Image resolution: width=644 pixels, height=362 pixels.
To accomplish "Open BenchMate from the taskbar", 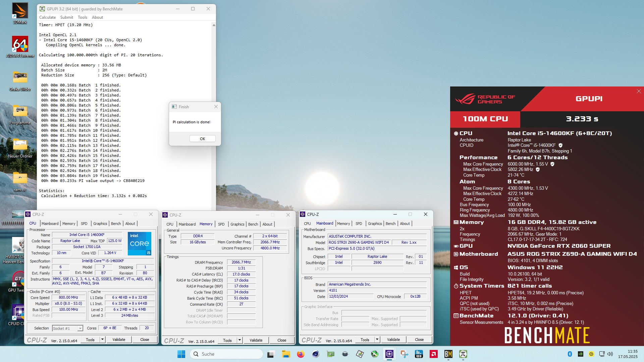I will click(x=448, y=354).
